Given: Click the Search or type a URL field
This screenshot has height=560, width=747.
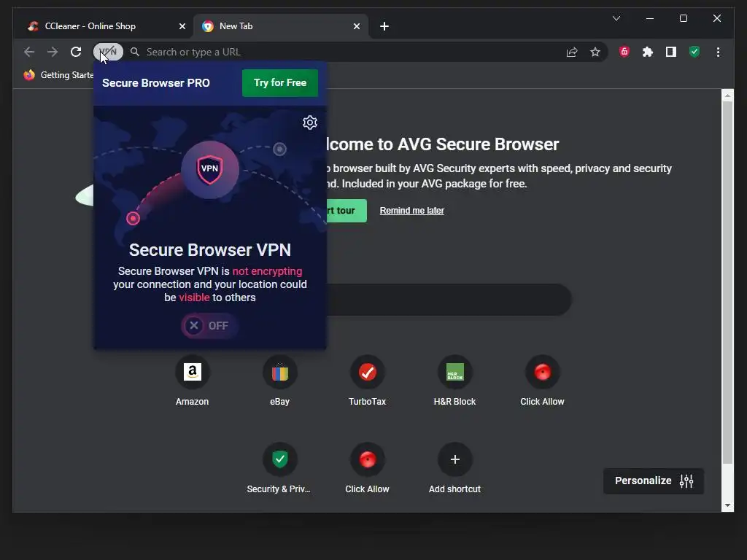Looking at the screenshot, I should [x=348, y=52].
